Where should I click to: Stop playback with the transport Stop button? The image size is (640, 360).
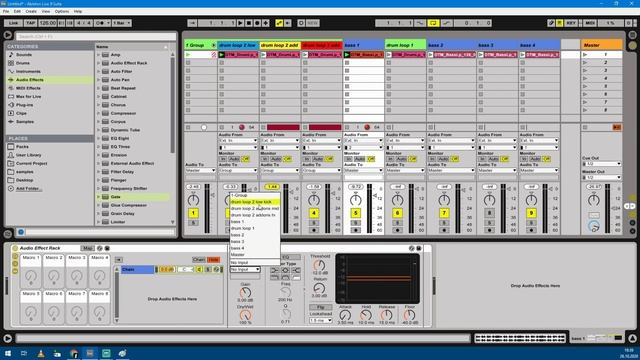(249, 23)
